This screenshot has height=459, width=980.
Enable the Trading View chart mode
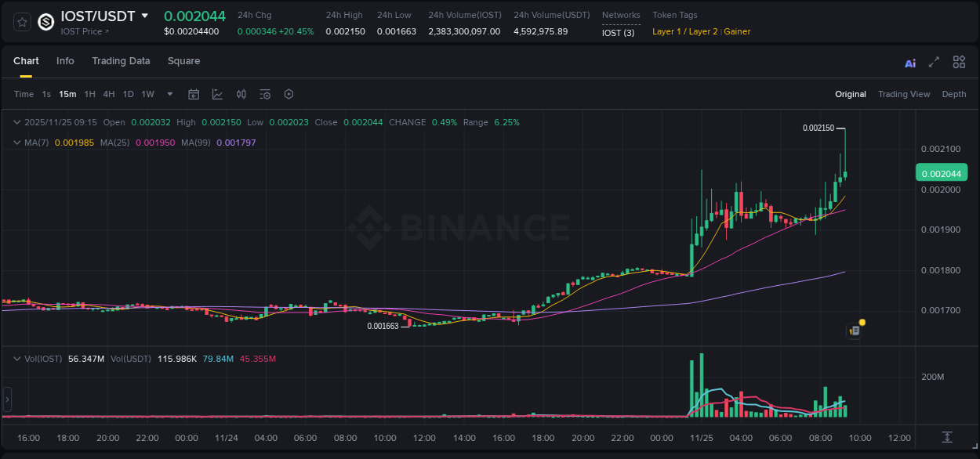(904, 94)
